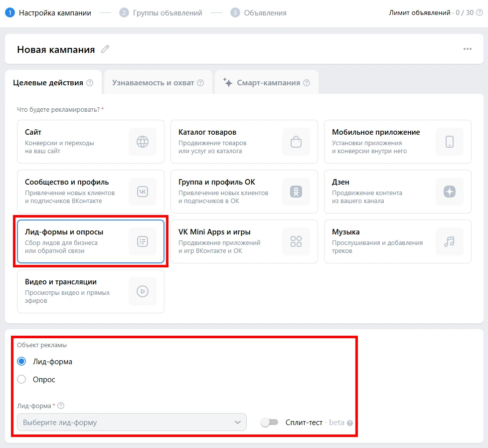Viewport: 488px width, 448px height.
Task: Go to step 2 Группы объявлений
Action: coord(161,13)
